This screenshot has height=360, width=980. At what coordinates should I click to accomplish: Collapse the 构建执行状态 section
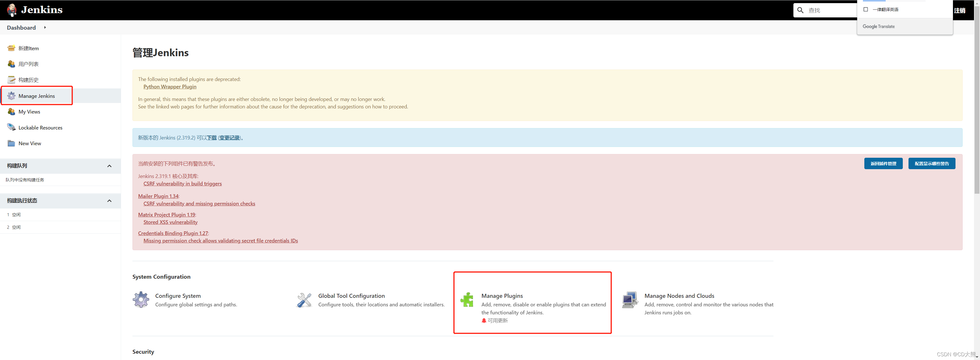[x=109, y=200]
